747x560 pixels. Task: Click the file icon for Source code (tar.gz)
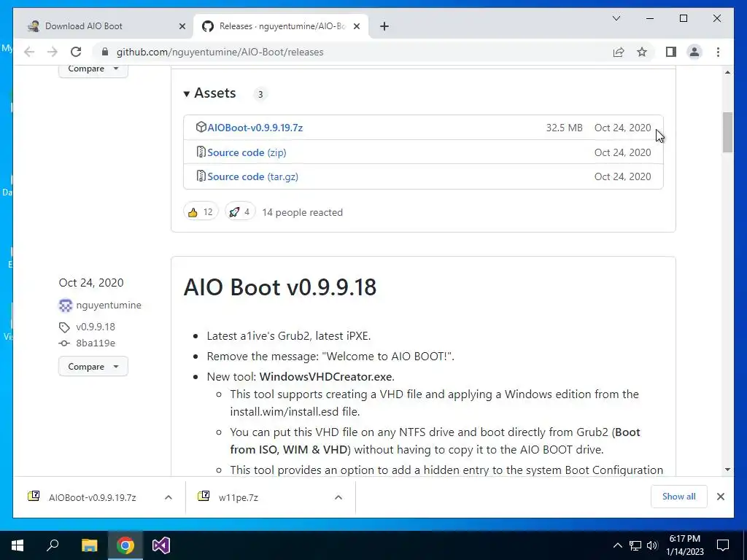click(x=201, y=176)
